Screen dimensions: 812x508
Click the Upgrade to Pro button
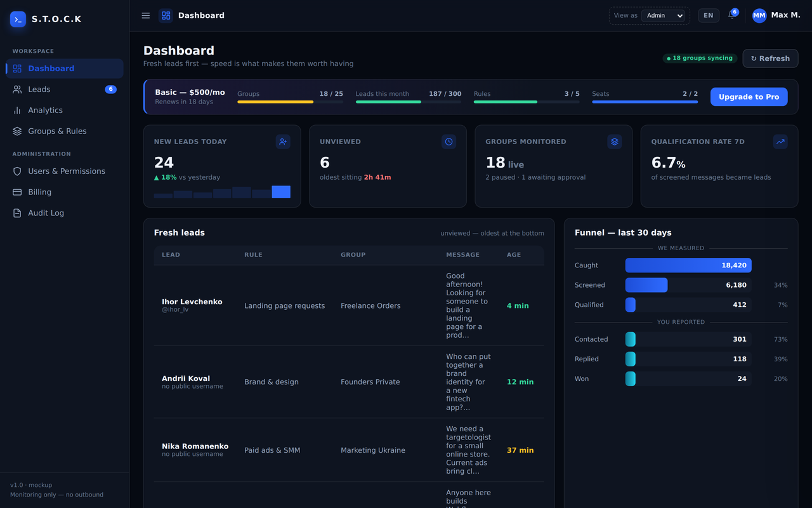click(x=749, y=97)
